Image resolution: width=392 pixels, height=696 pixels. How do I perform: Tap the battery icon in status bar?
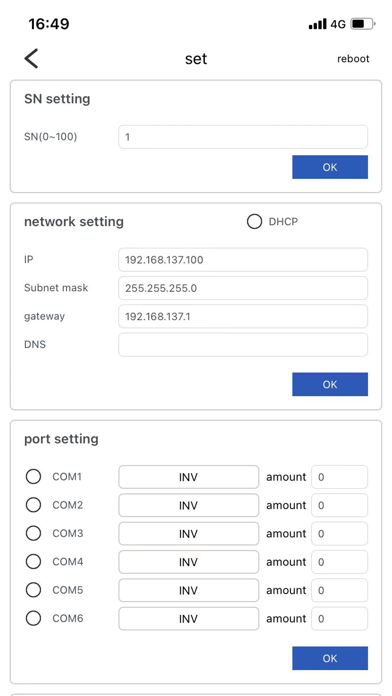pyautogui.click(x=363, y=24)
